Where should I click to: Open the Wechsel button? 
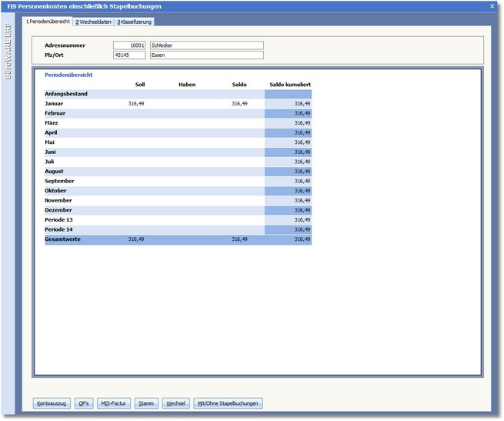(x=175, y=403)
